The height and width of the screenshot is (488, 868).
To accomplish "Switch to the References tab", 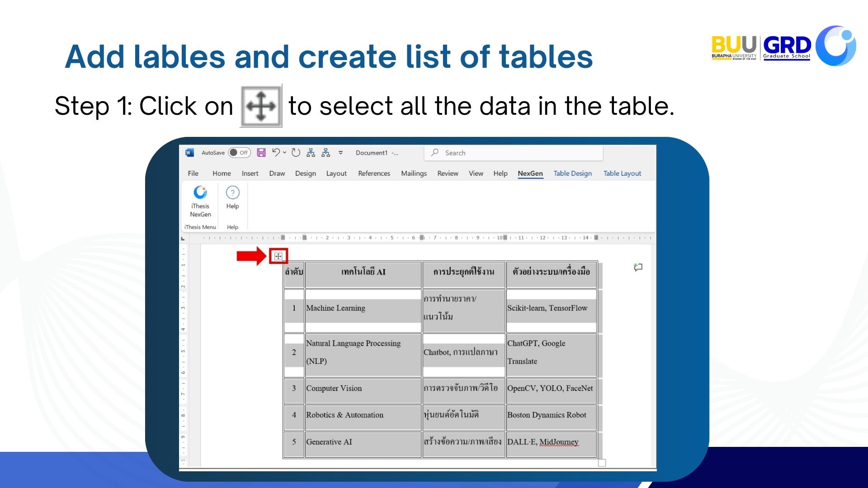I will point(374,174).
